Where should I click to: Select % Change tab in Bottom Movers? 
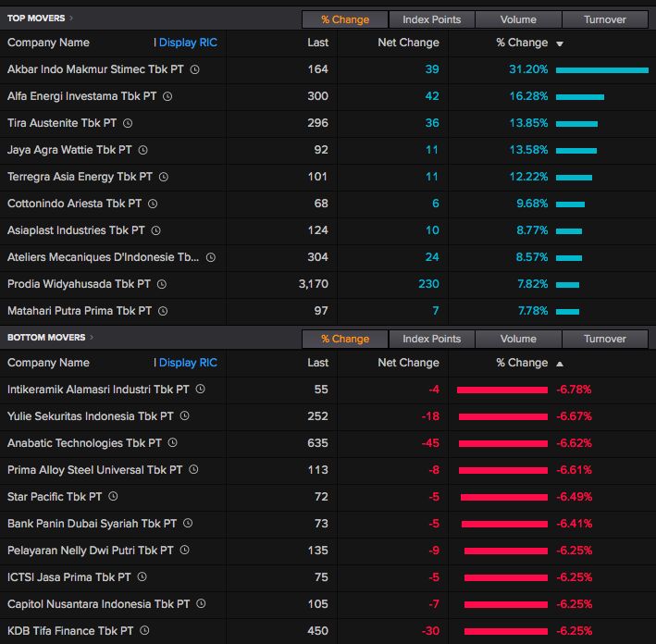pyautogui.click(x=345, y=339)
